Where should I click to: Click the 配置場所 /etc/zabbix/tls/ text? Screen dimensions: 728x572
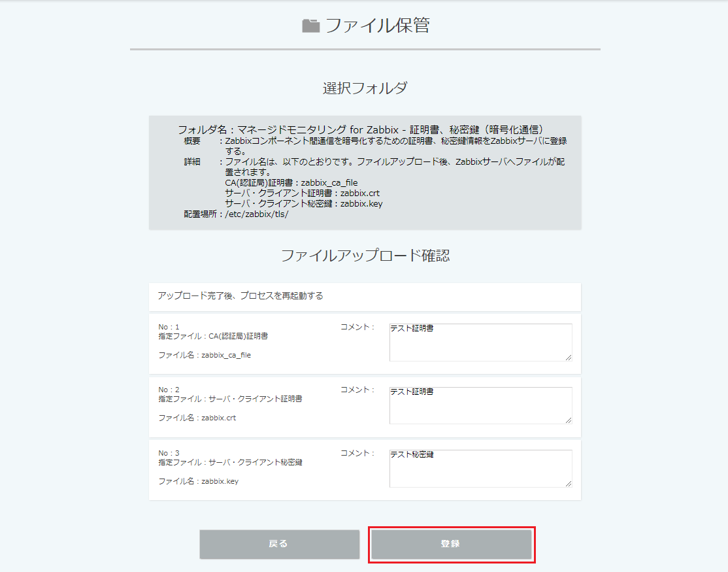[x=236, y=214]
